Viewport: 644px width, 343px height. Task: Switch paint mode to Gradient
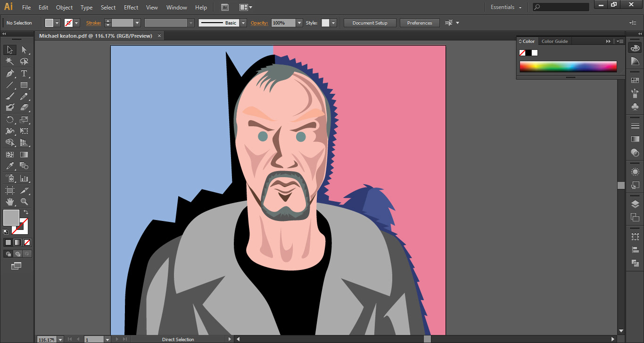(x=17, y=242)
